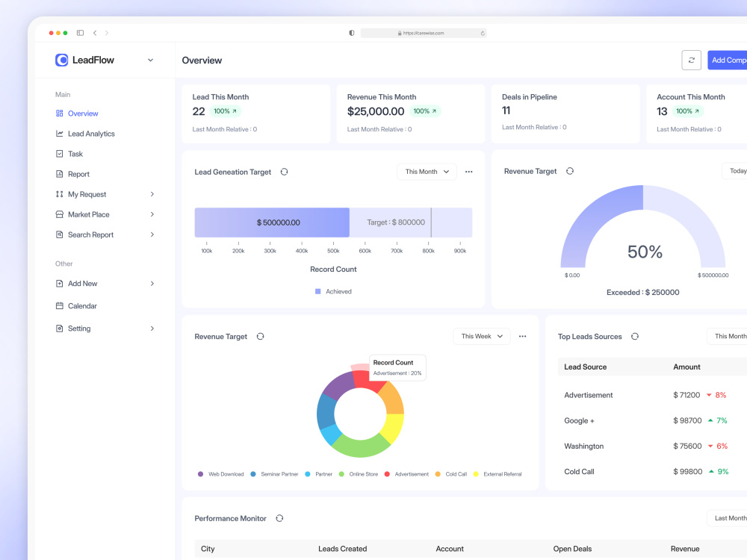Click the Lead Analytics chart icon
Viewport: 747px width, 560px height.
coord(60,134)
